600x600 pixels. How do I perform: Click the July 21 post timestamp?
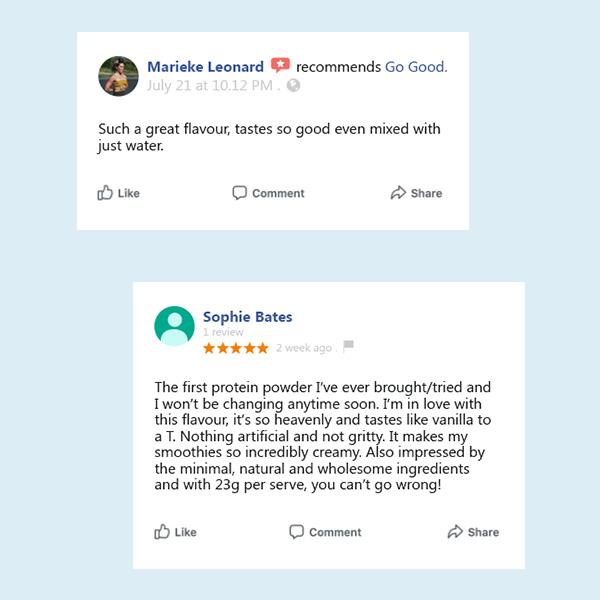(209, 86)
